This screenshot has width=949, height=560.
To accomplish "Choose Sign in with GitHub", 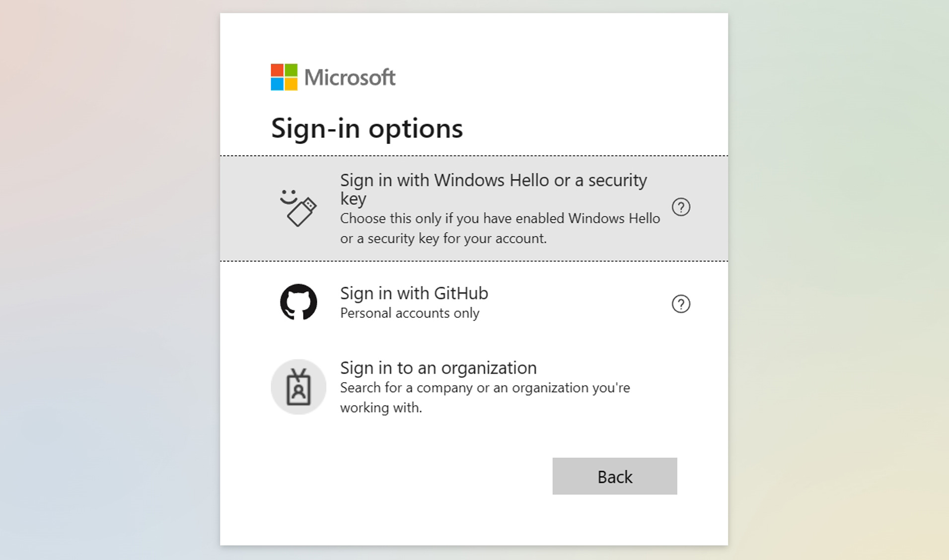I will click(414, 293).
